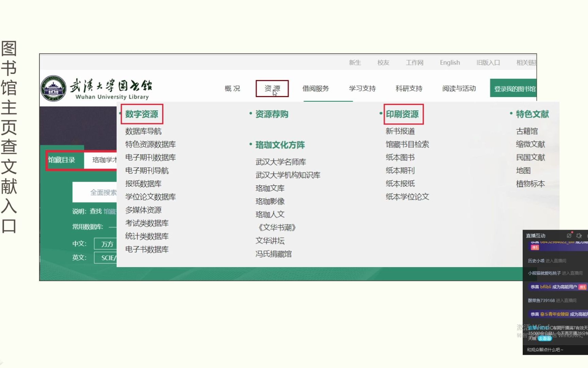Open the 数字资源 heading link
Screen dimensions: 588x368
tap(142, 114)
